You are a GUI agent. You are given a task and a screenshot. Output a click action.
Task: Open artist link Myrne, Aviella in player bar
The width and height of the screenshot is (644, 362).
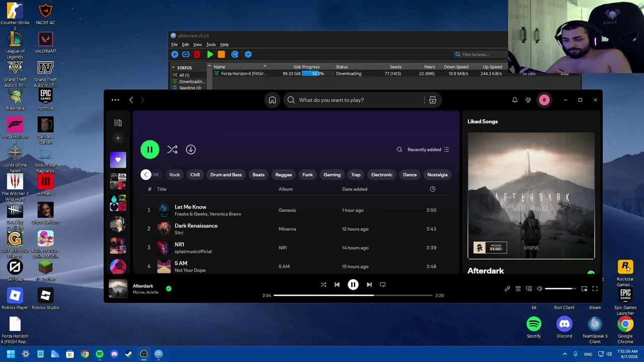145,292
